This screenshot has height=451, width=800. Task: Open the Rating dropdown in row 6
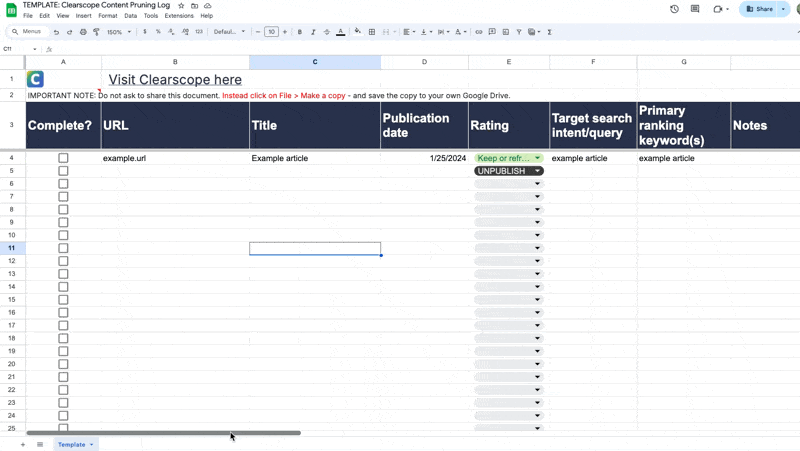coord(509,184)
